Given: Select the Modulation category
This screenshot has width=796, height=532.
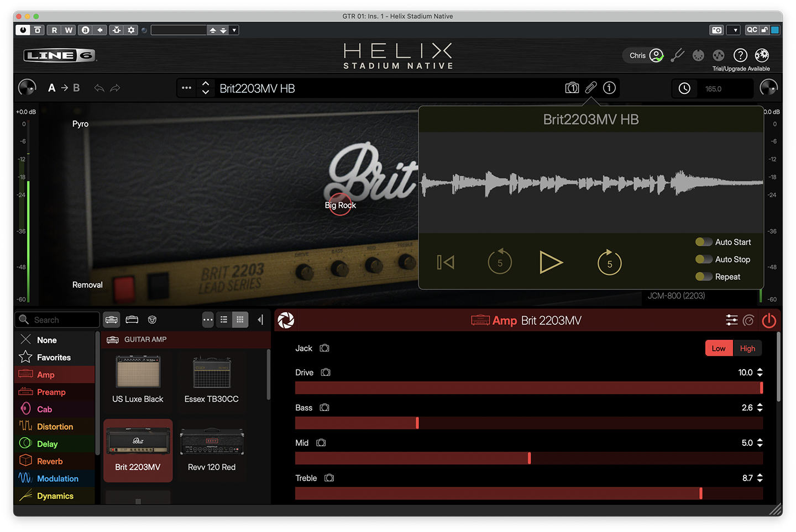Looking at the screenshot, I should (x=55, y=478).
